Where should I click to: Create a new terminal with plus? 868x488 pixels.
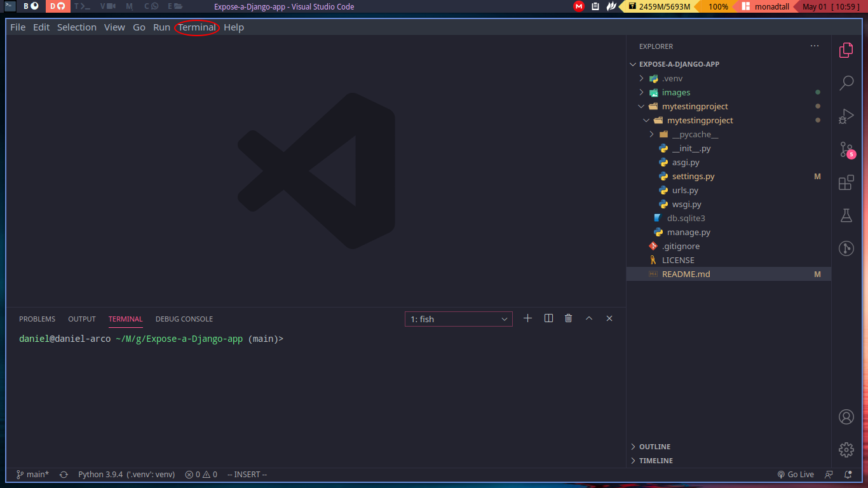pyautogui.click(x=527, y=318)
